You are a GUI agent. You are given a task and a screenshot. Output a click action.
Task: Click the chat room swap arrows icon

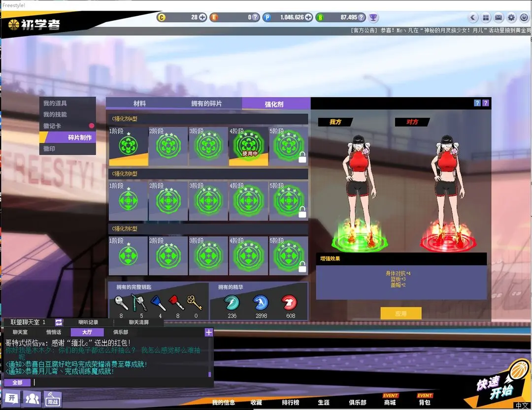[x=58, y=322]
